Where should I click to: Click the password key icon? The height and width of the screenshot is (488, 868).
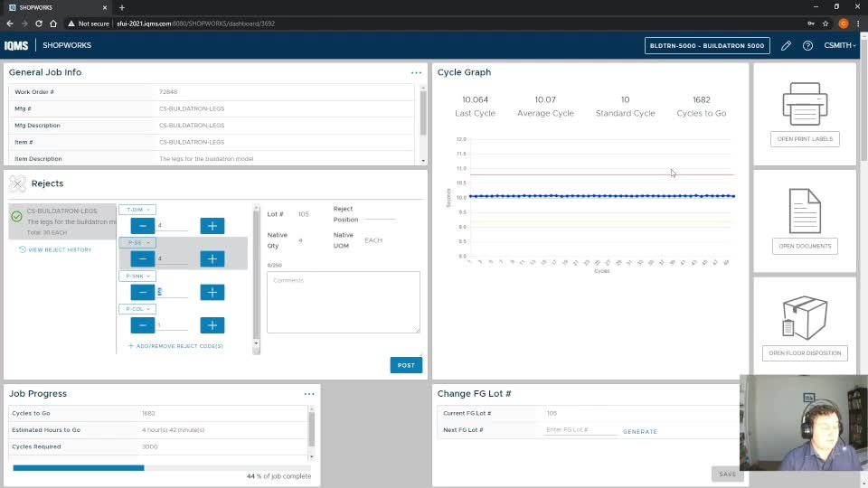pyautogui.click(x=811, y=23)
